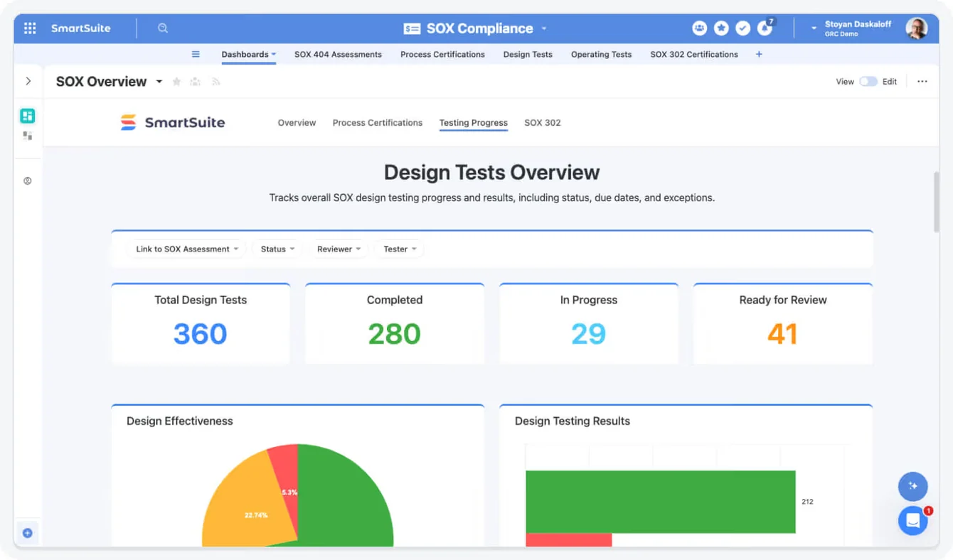
Task: Open the hamburger menu beside Dashboards
Action: click(x=196, y=54)
